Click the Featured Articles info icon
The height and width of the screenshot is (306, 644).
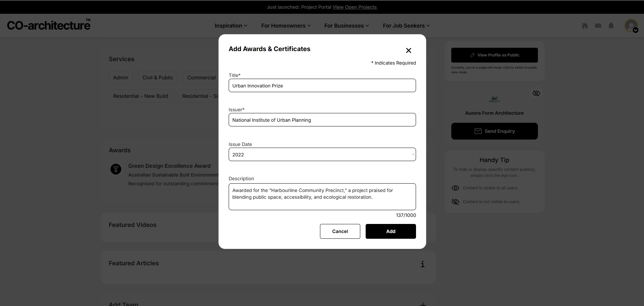[422, 264]
